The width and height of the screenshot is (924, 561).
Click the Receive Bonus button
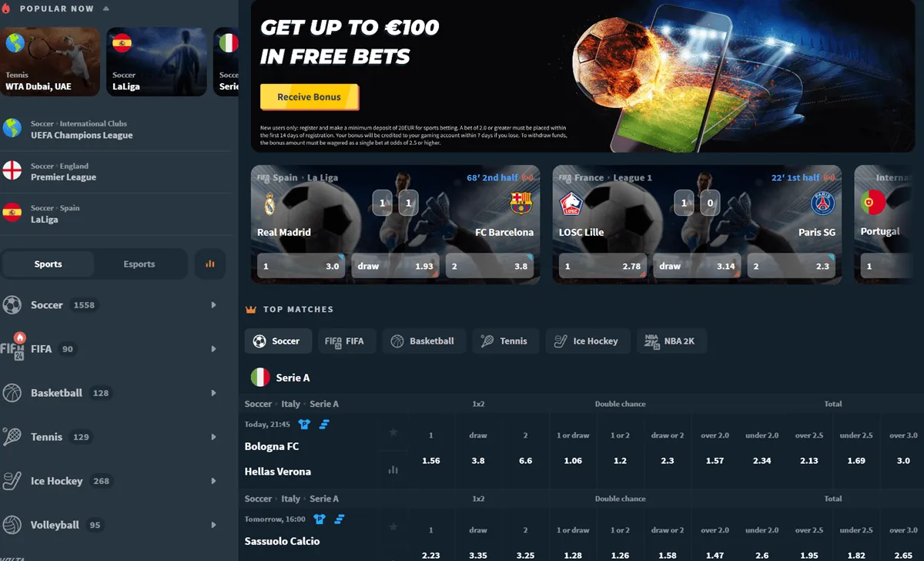click(310, 97)
